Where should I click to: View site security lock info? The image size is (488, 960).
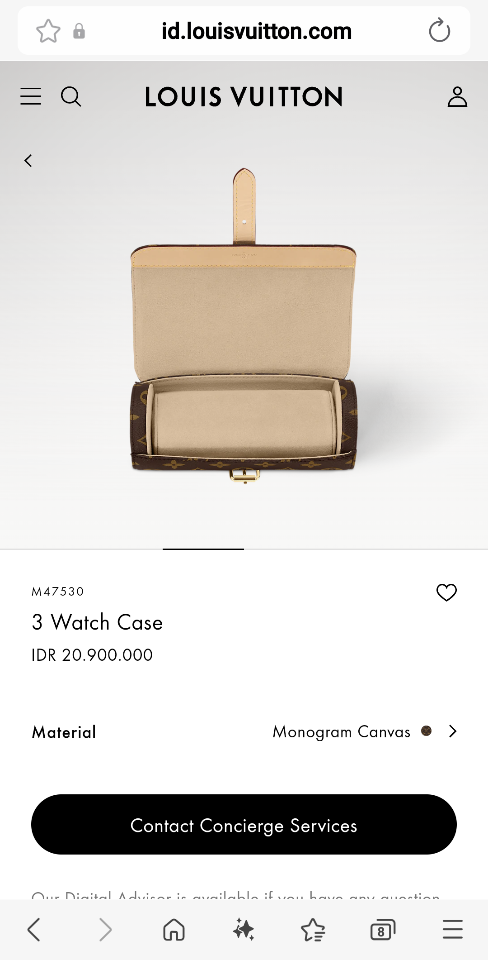[79, 31]
